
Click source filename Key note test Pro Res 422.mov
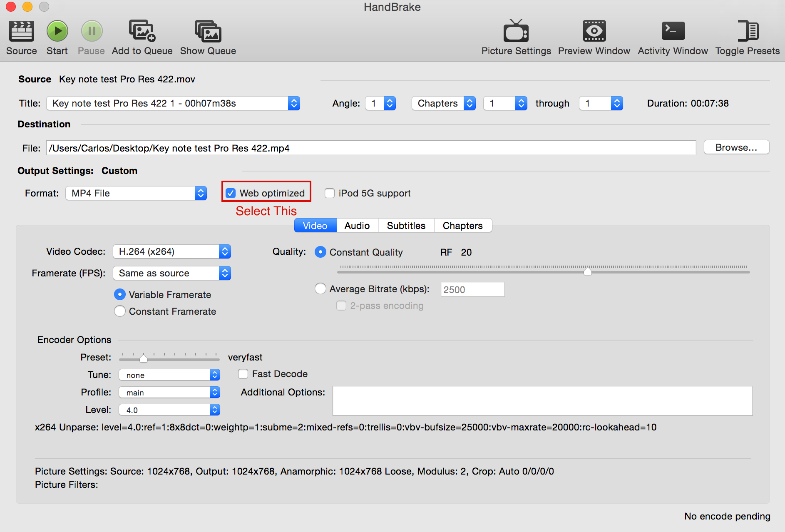[127, 79]
